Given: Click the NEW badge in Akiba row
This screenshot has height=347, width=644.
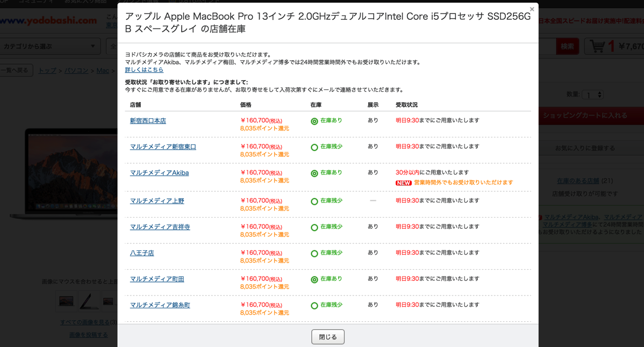Looking at the screenshot, I should (x=403, y=183).
